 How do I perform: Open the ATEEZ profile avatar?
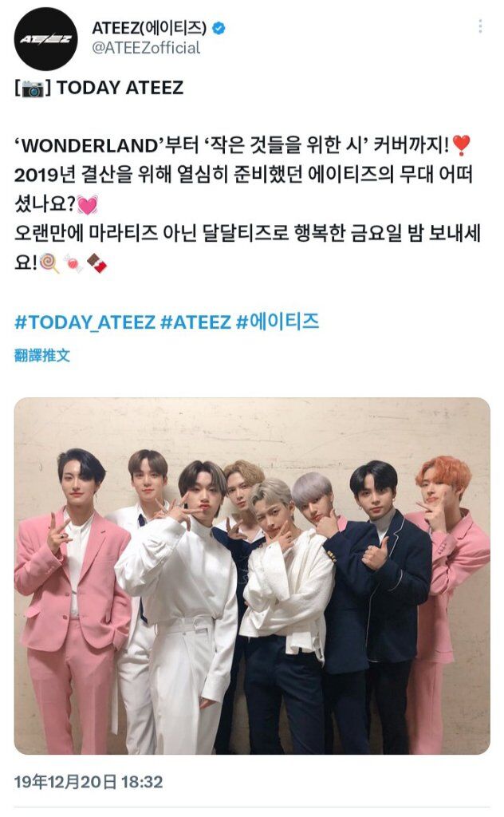pos(45,39)
